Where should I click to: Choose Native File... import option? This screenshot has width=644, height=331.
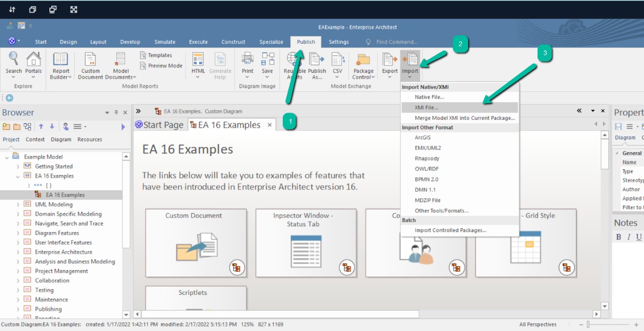point(460,97)
